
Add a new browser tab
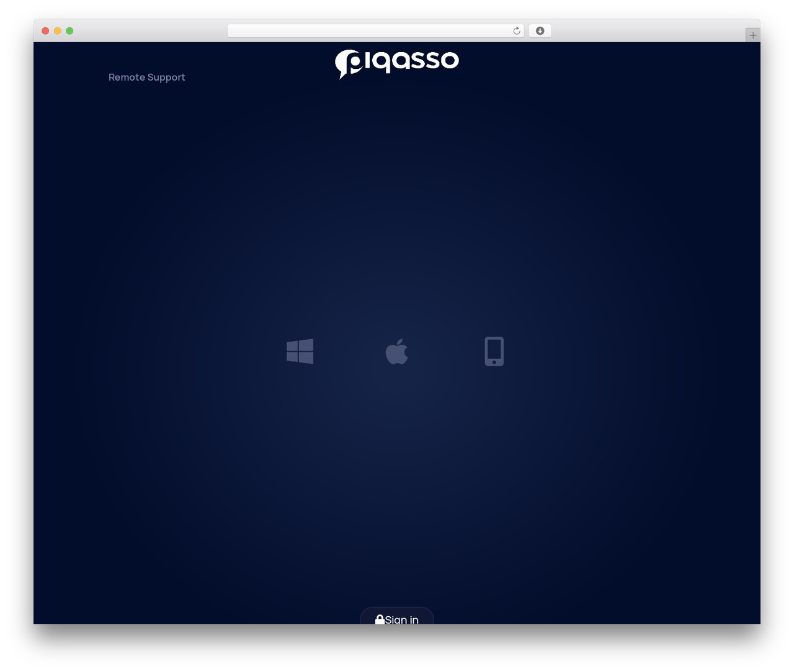pos(752,35)
